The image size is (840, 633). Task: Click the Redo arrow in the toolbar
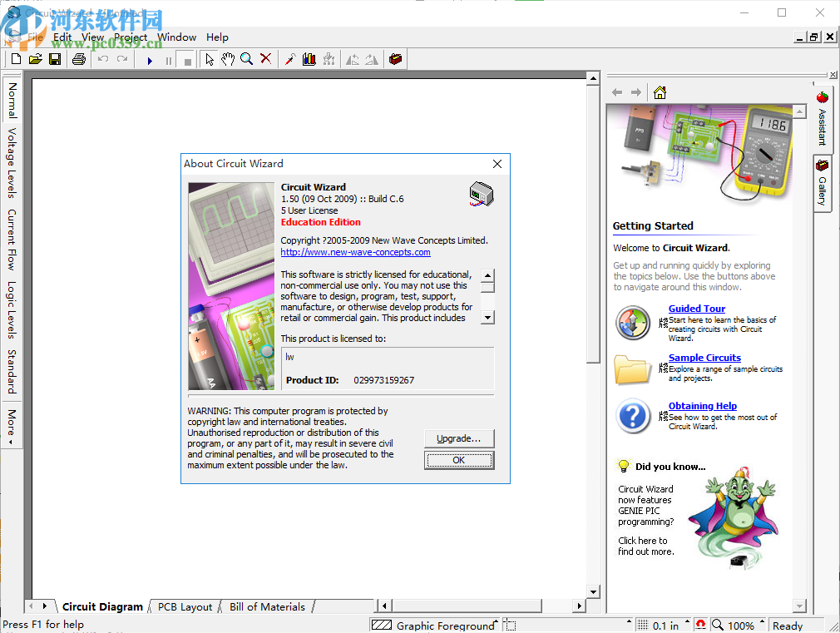pos(122,59)
